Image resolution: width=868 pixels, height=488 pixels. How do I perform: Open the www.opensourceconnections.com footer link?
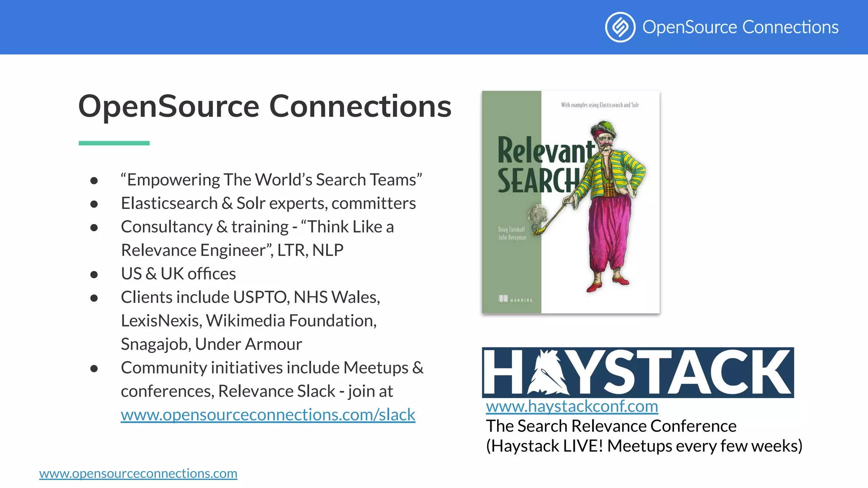point(138,473)
